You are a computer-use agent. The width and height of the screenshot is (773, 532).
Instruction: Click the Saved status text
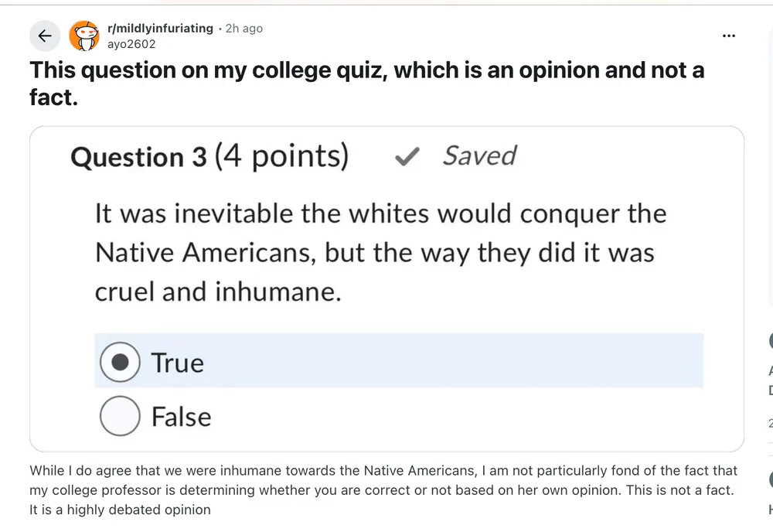click(x=479, y=156)
